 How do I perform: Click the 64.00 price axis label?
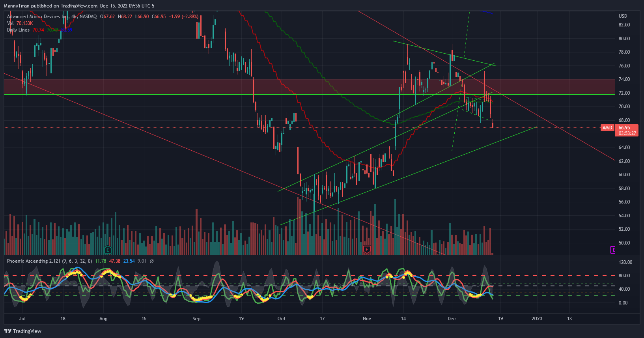(x=624, y=148)
